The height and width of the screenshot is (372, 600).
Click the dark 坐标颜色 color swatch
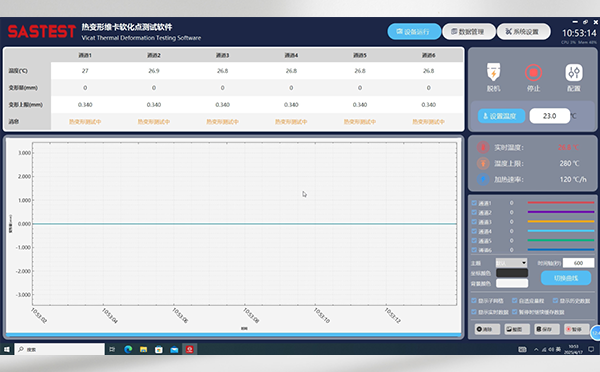(512, 273)
